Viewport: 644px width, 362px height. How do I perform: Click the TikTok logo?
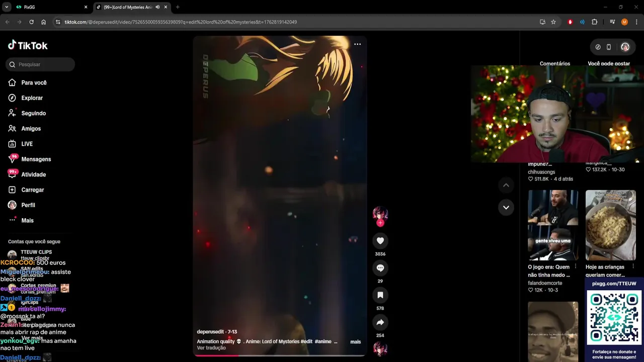coord(28,45)
